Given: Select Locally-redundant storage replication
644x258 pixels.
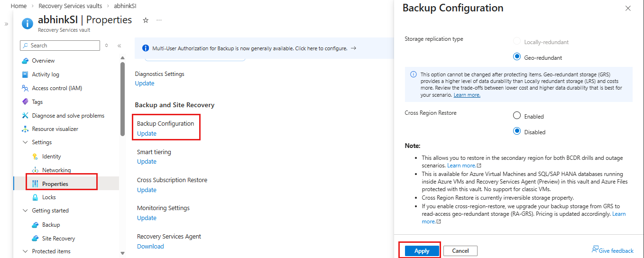Looking at the screenshot, I should pos(517,42).
